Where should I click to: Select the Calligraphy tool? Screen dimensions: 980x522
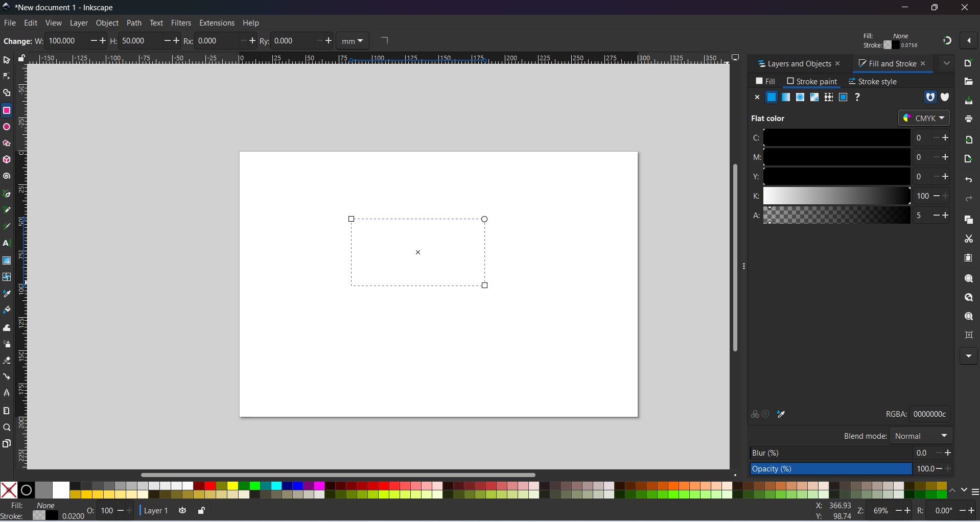click(x=7, y=227)
